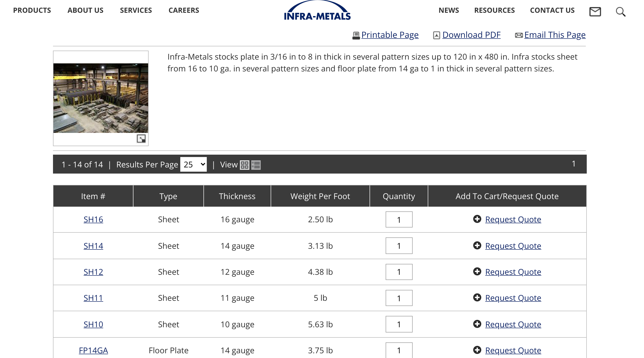This screenshot has height=358, width=644.
Task: Click the PDF icon beside Download PDF
Action: (437, 35)
